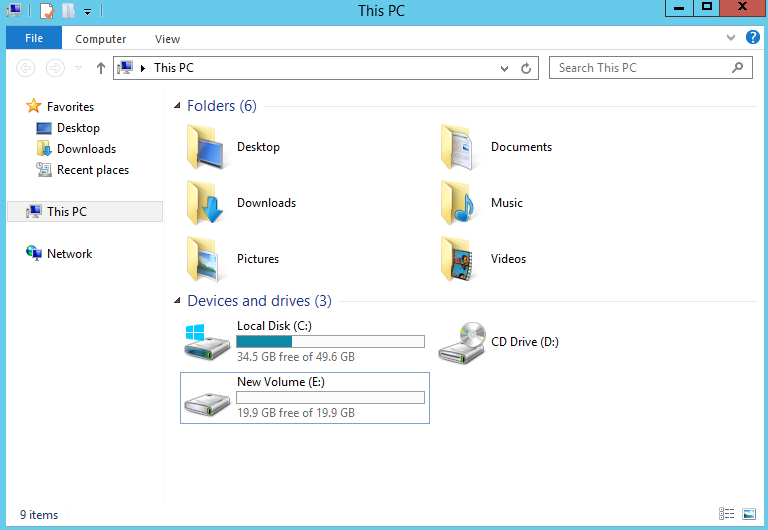Click This PC in the address bar

[174, 68]
